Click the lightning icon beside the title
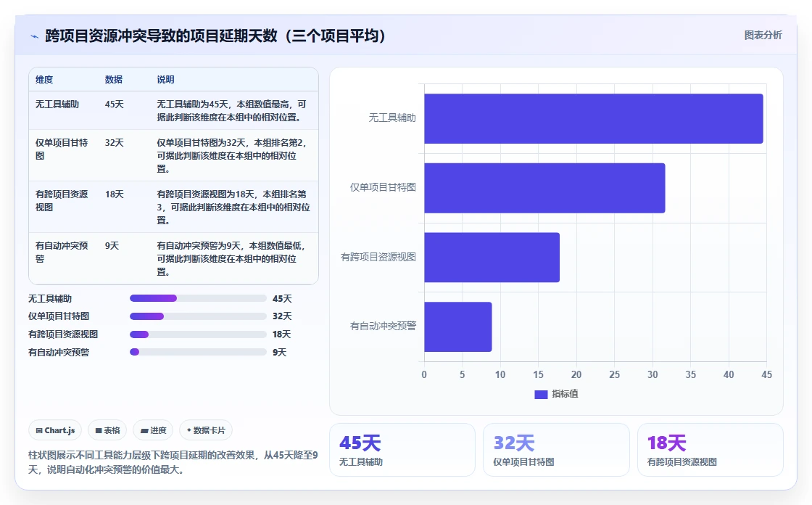 [x=34, y=36]
